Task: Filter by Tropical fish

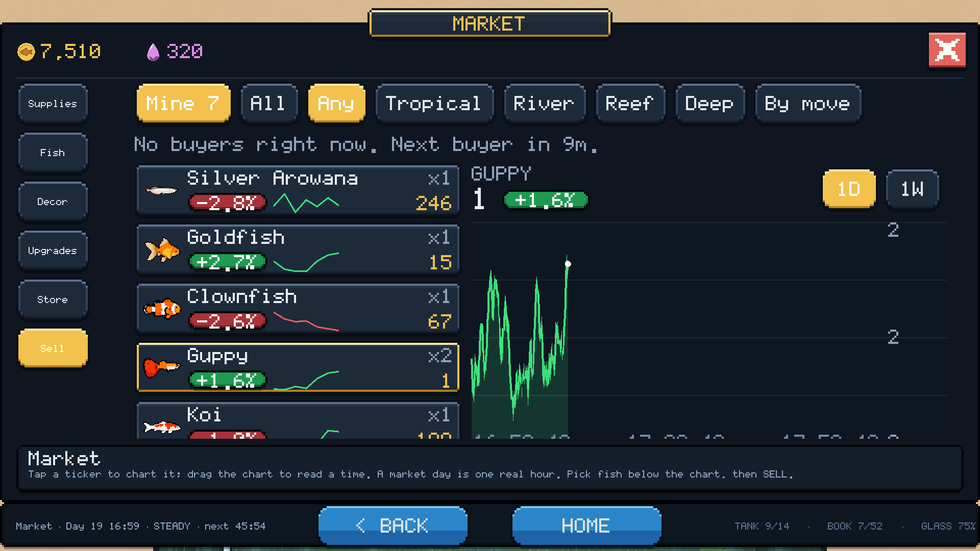Action: (434, 104)
